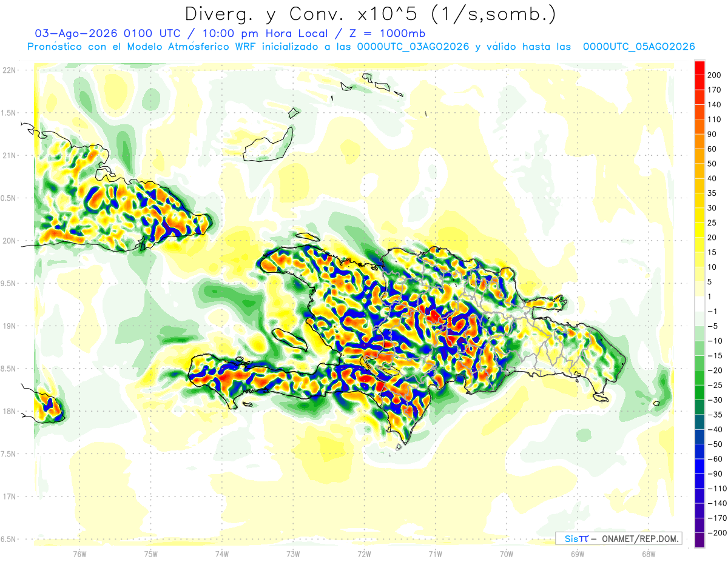This screenshot has width=728, height=562.
Task: Click the '-40' colorbar value
Action: pos(714,430)
